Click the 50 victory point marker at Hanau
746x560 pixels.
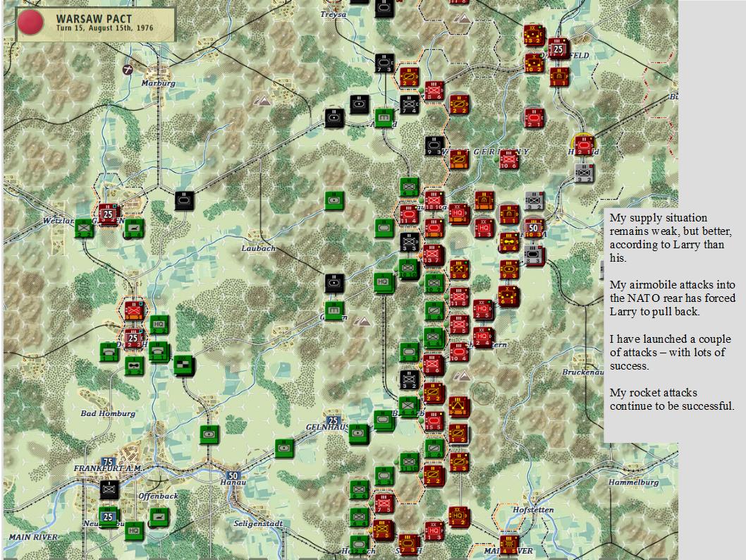point(233,476)
